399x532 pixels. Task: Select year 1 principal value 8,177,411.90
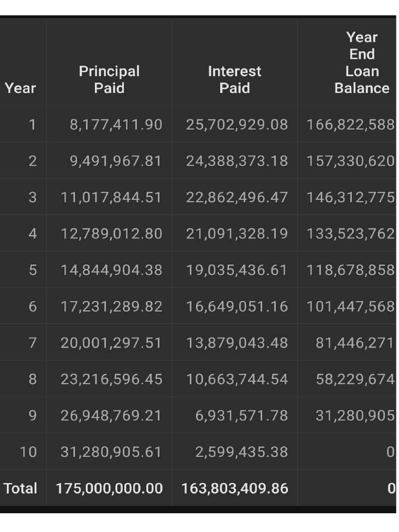(116, 125)
